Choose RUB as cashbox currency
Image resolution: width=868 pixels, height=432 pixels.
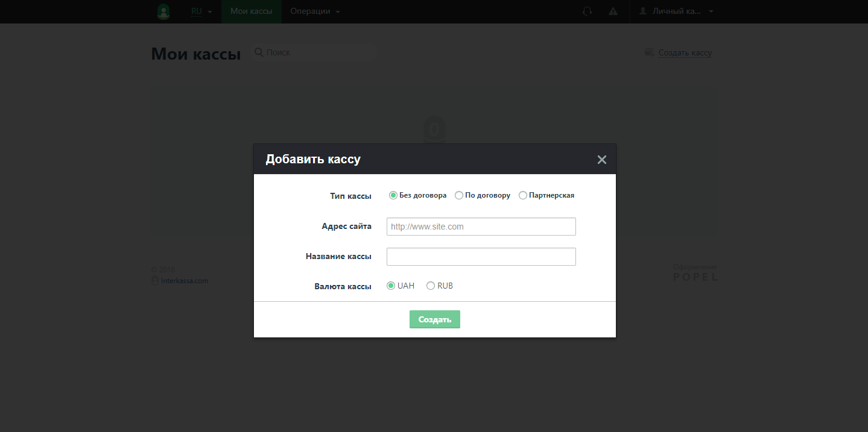(x=431, y=286)
